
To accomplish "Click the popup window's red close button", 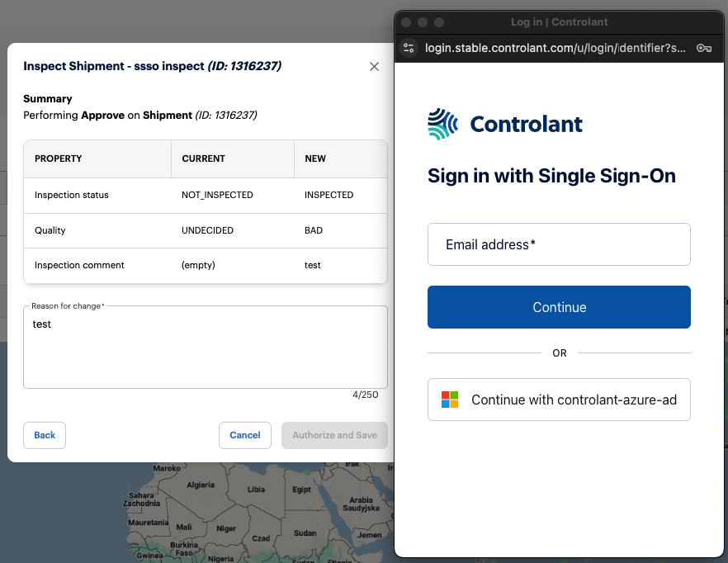I will 405,21.
